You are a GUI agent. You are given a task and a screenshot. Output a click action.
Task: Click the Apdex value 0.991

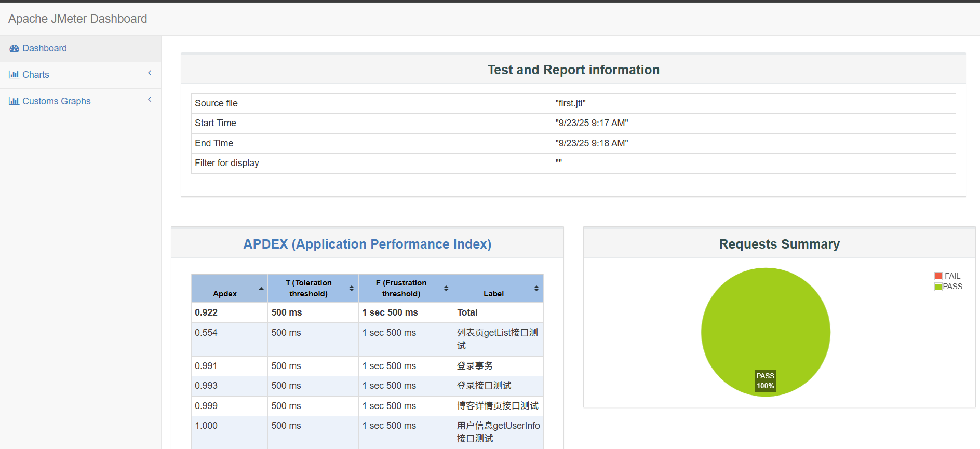point(206,366)
